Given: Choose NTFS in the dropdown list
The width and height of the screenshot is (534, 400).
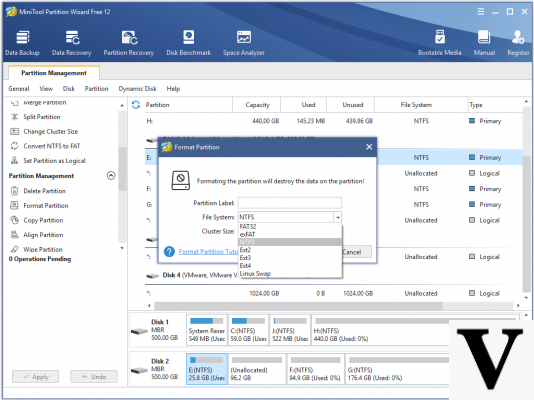Looking at the screenshot, I should point(290,242).
